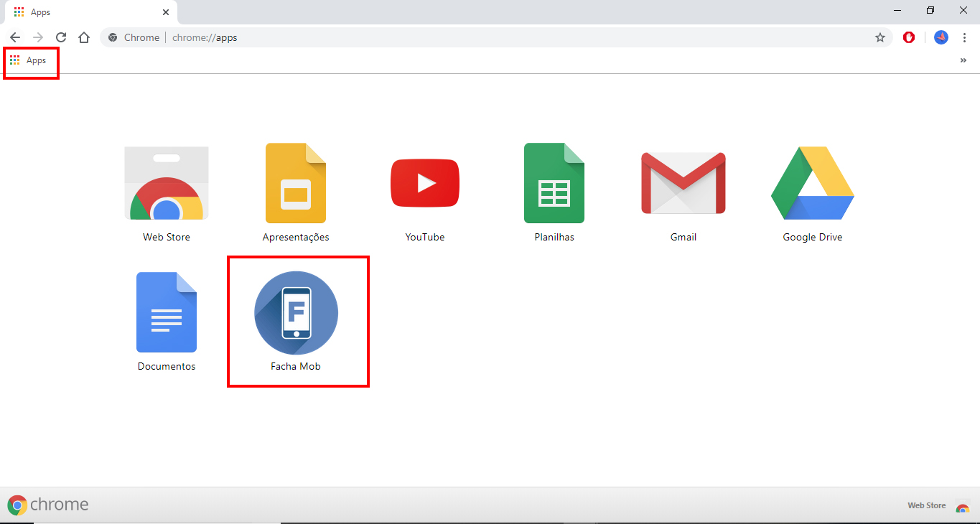
Task: Go to the home page
Action: point(84,37)
